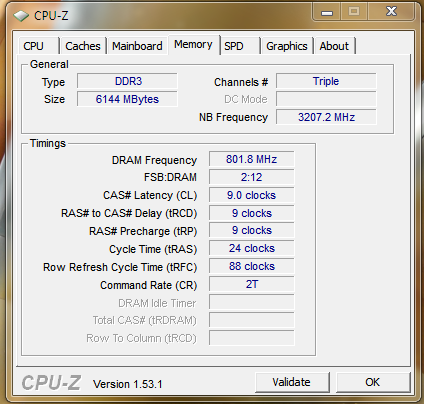Click the 9.0 clocks CAS Latency value
This screenshot has height=404, width=424.
click(x=252, y=195)
